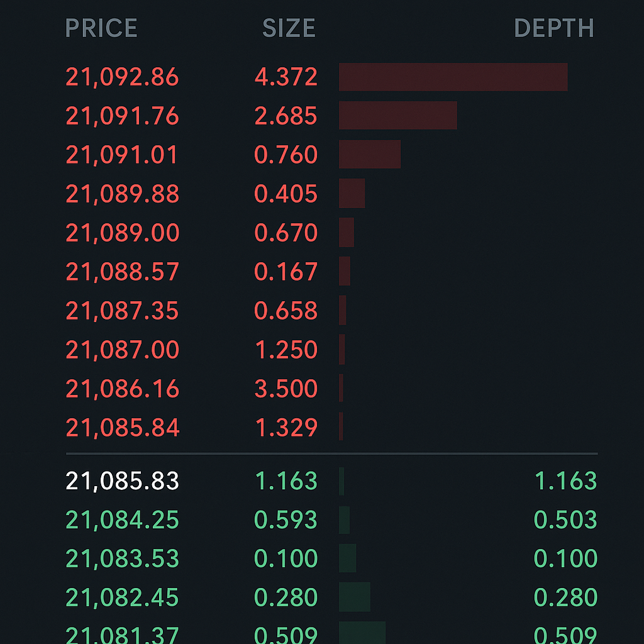644x644 pixels.
Task: Click the SIZE column header
Action: coord(289,28)
